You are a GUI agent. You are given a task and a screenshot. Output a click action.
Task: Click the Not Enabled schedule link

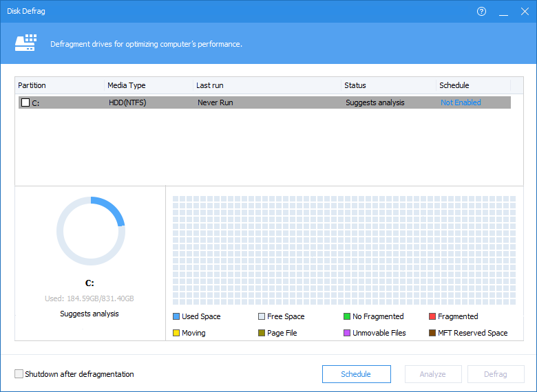461,102
